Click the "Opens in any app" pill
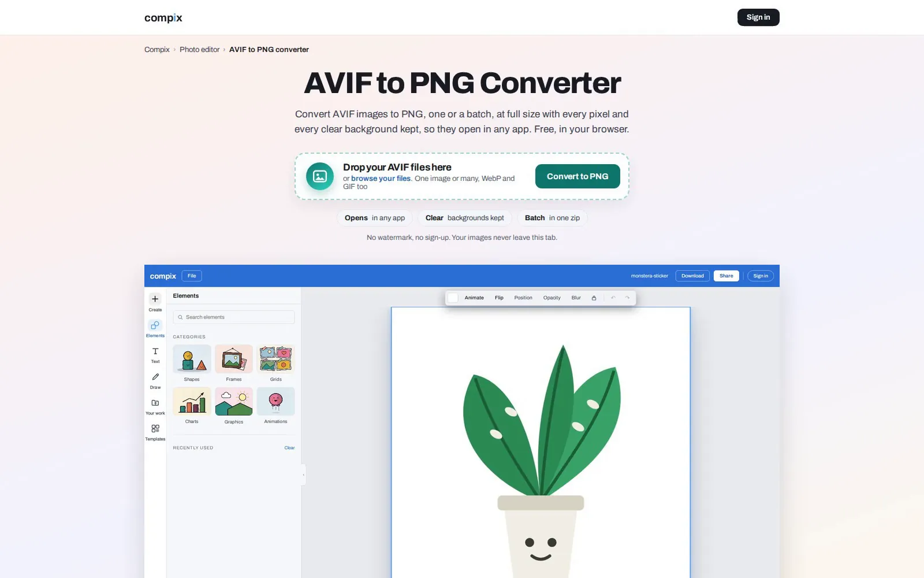 click(375, 218)
